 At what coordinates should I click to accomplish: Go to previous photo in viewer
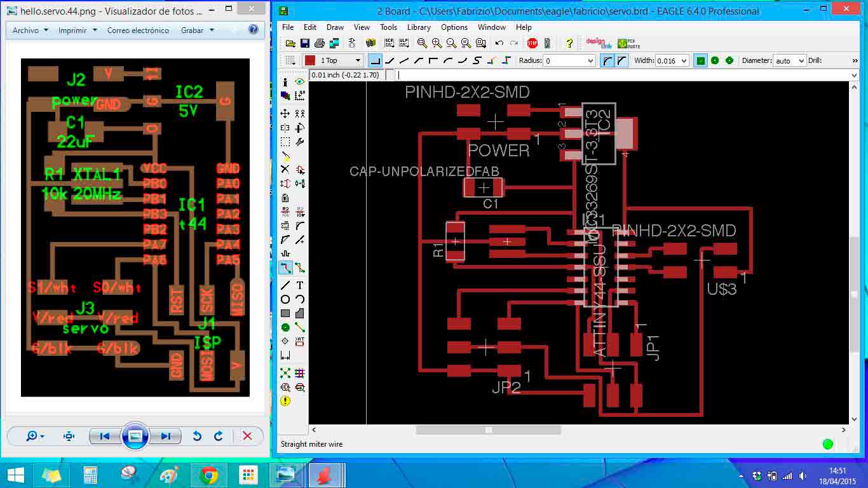(105, 436)
